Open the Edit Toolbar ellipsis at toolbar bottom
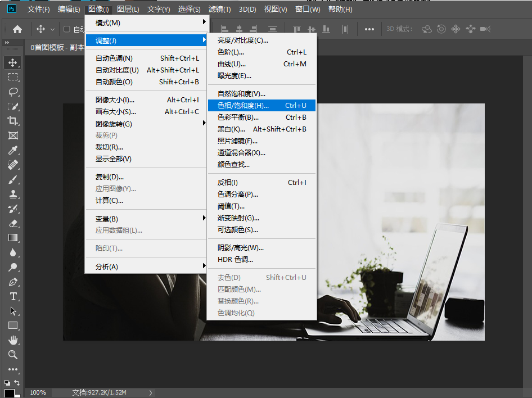Image resolution: width=532 pixels, height=398 pixels. click(x=12, y=369)
